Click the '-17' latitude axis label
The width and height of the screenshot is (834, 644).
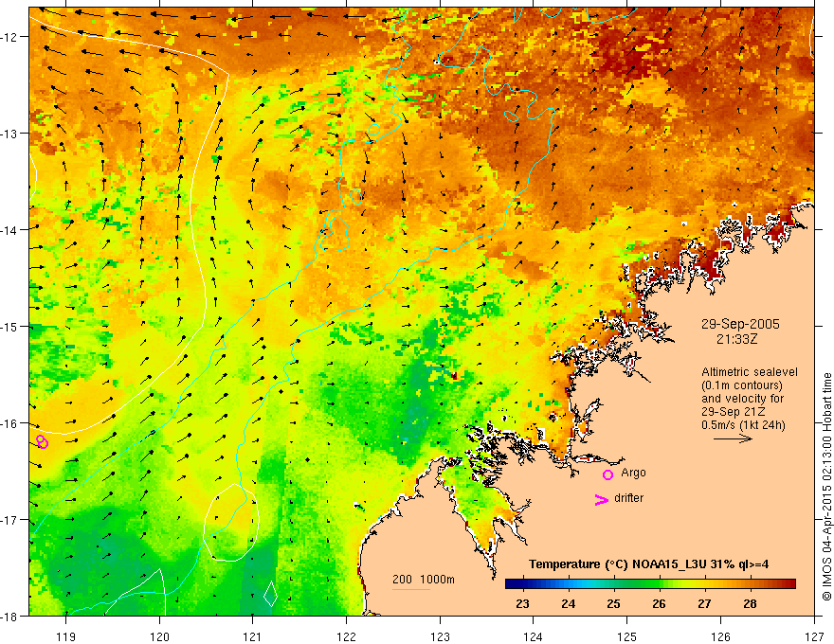click(10, 520)
